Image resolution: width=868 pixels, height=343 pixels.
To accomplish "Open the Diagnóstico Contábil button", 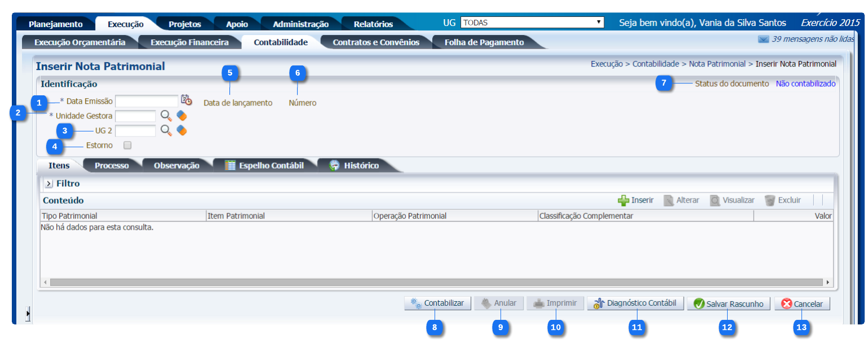I will coord(635,304).
